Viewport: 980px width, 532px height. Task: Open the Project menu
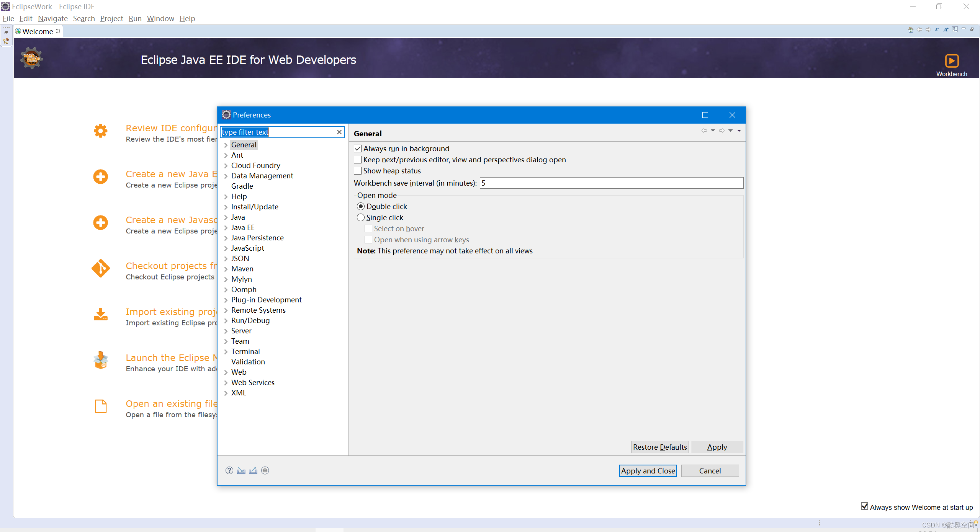111,18
